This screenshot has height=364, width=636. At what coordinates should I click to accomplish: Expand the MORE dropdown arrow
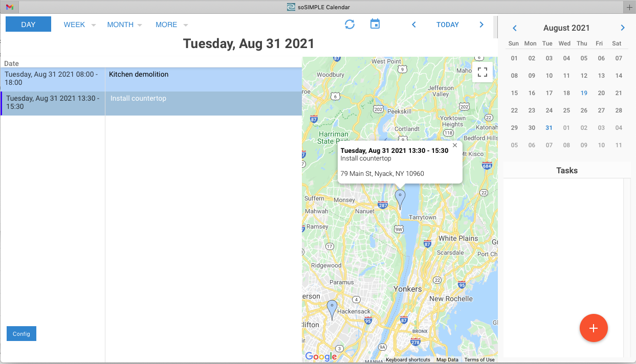[186, 25]
